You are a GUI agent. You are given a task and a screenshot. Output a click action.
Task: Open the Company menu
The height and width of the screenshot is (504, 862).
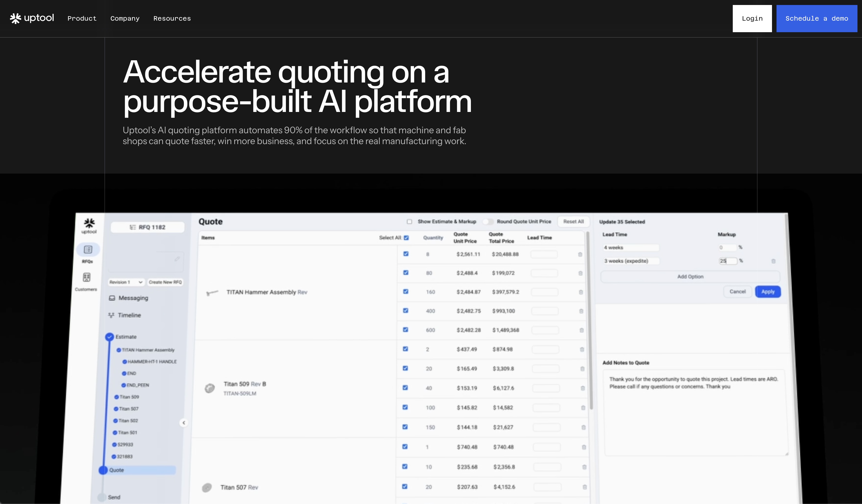(x=125, y=18)
